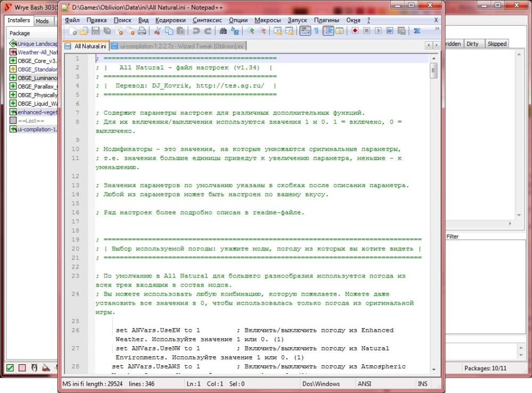Click the Find binoculars icon

click(223, 31)
